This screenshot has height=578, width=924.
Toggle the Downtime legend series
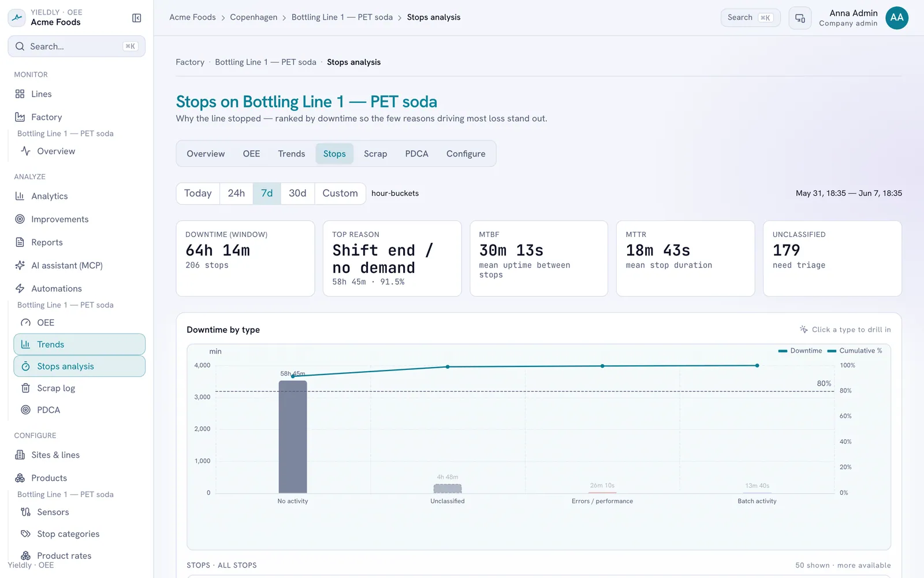tap(800, 351)
